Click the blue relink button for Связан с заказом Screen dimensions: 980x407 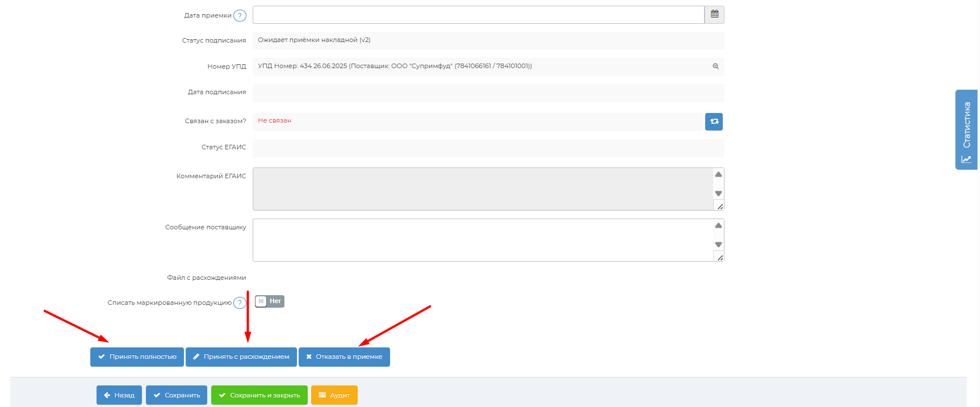point(714,121)
